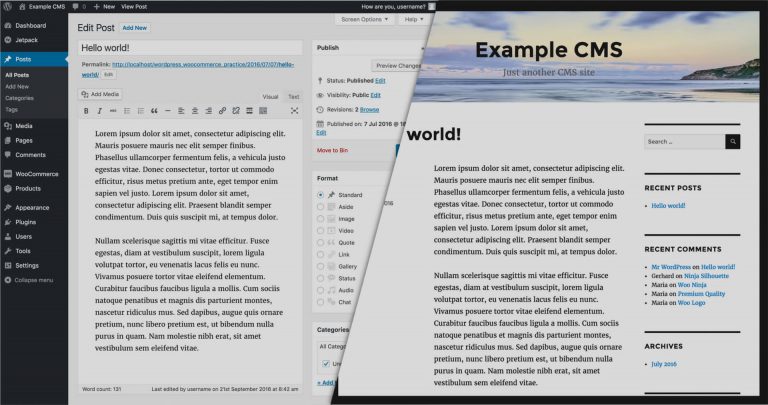Viewport: 768px width, 405px height.
Task: Click Preview Changes button
Action: [397, 66]
